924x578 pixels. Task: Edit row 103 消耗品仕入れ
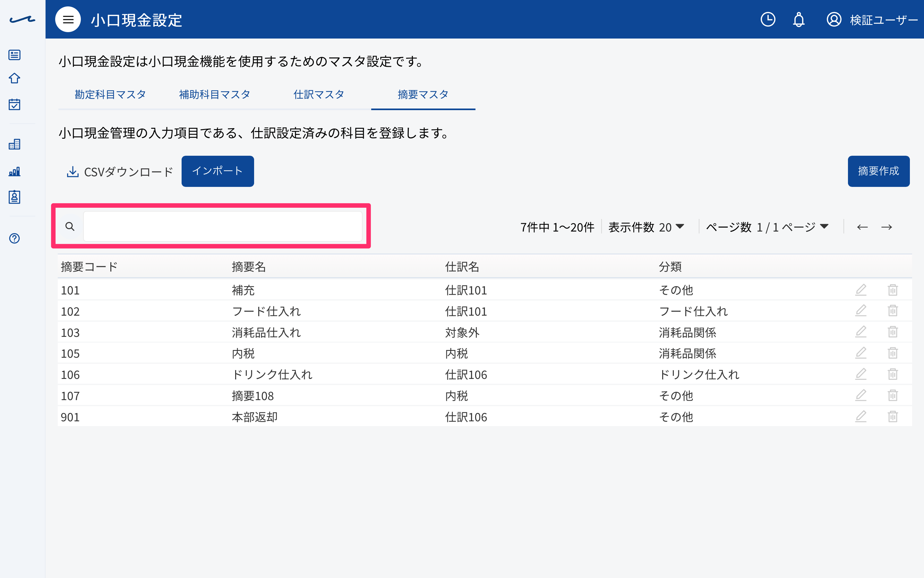(860, 332)
